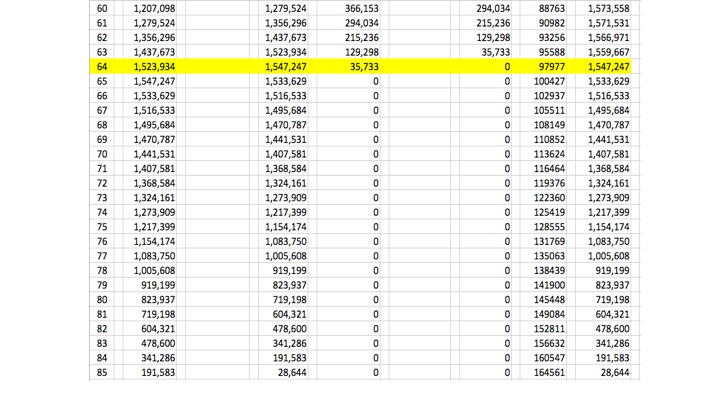Screen dimensions: 720x405
Task: Click the cell containing 141900
Action: [x=544, y=285]
